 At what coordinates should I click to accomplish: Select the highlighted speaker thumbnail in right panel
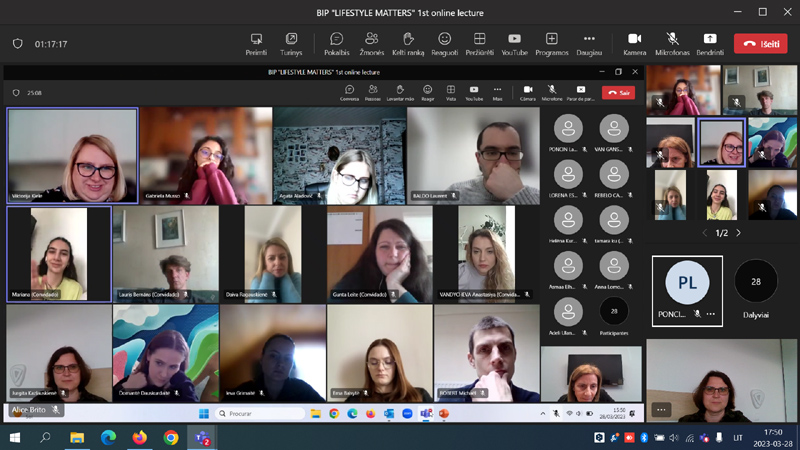(721, 142)
